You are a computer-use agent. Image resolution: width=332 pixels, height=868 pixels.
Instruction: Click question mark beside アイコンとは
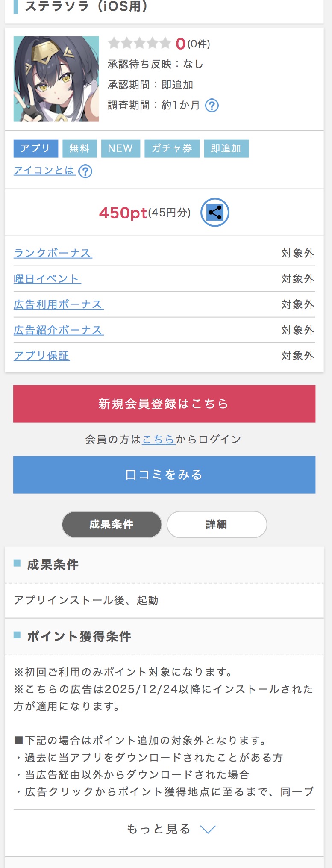(85, 171)
